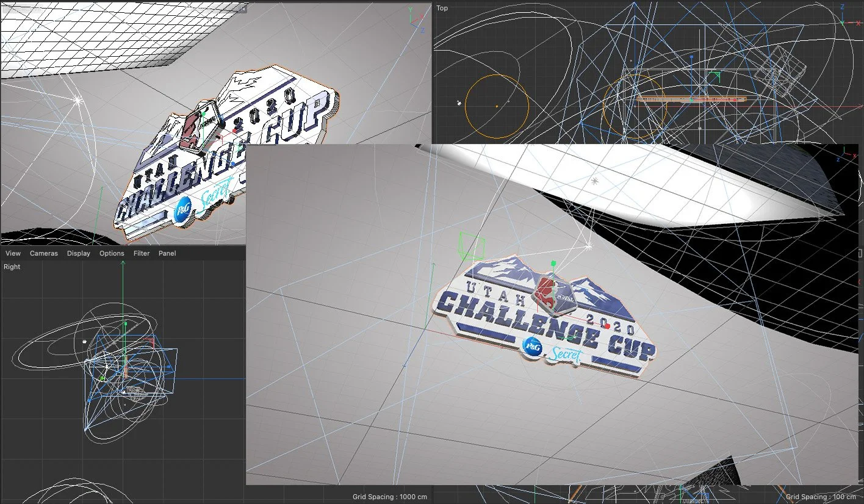Select the green camera object in large perspective view

click(x=471, y=246)
